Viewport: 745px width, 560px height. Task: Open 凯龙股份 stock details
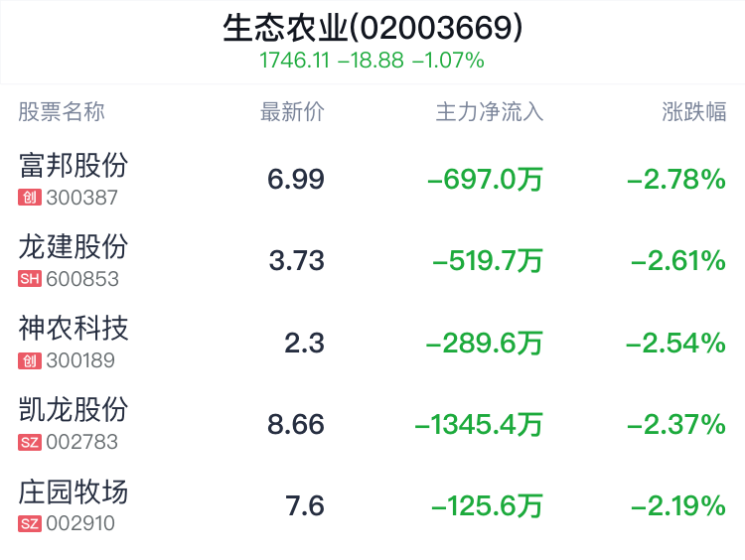74,410
